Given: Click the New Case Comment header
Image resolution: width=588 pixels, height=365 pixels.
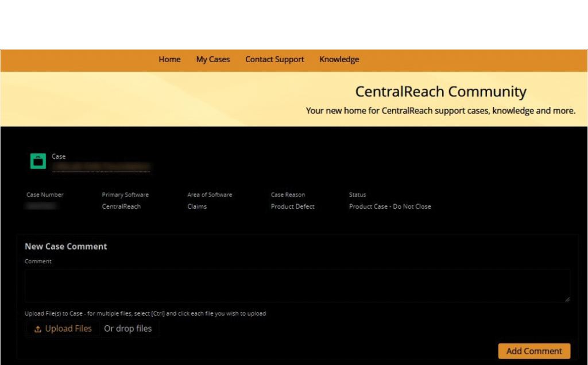Looking at the screenshot, I should (x=65, y=246).
